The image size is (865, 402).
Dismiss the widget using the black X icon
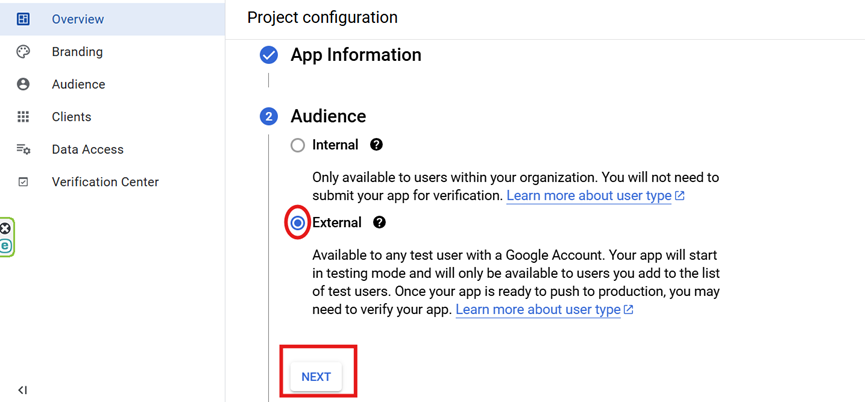[5, 229]
